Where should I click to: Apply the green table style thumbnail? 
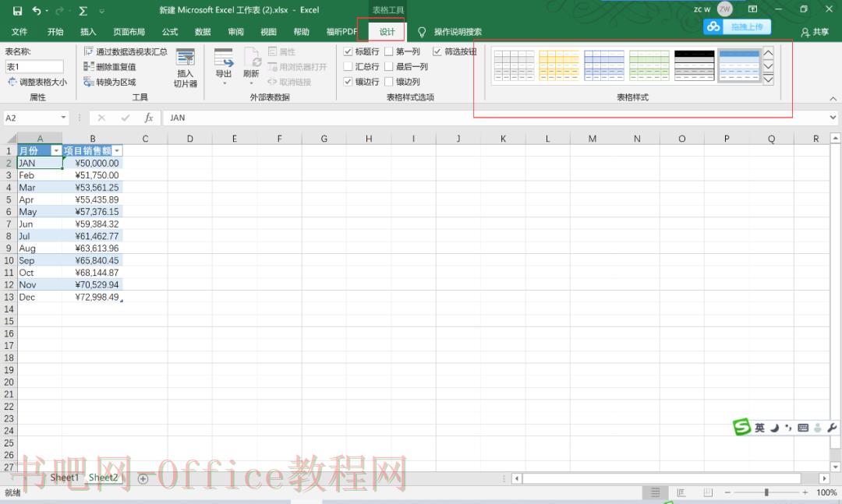649,65
